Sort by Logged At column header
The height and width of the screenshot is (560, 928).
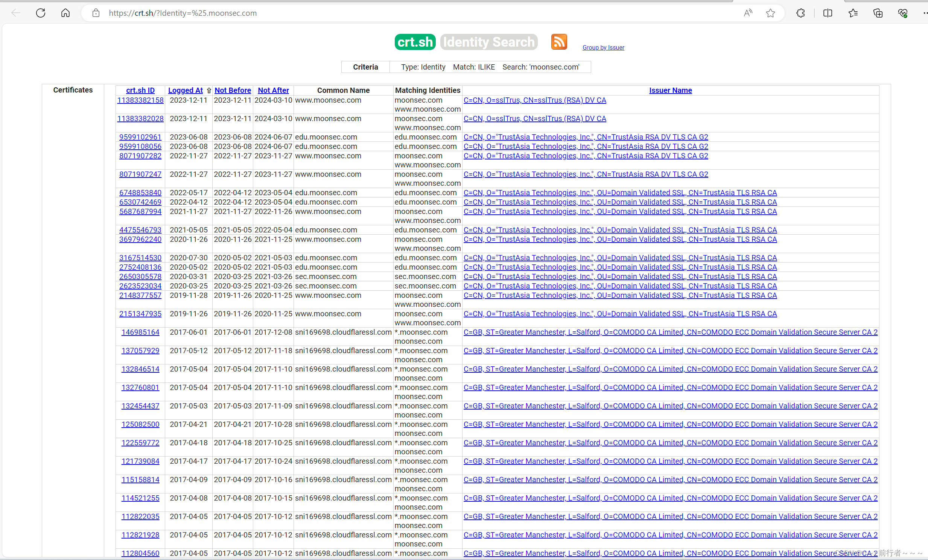pos(185,90)
